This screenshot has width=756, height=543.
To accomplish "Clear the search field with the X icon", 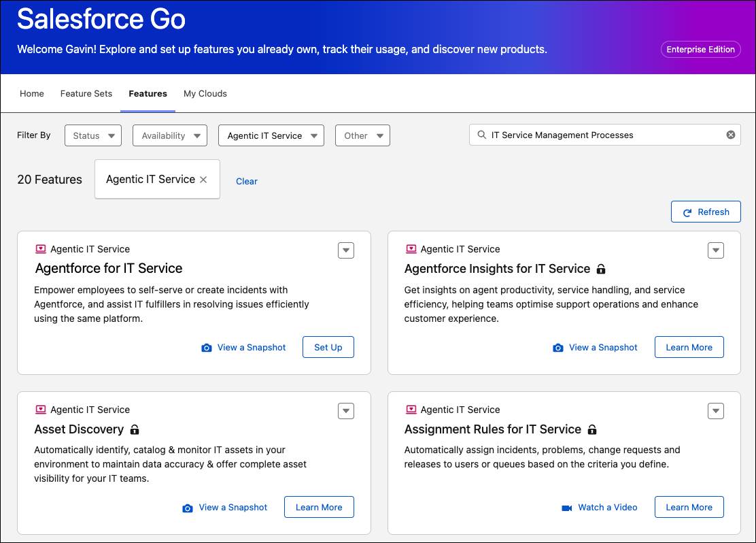I will pos(731,135).
